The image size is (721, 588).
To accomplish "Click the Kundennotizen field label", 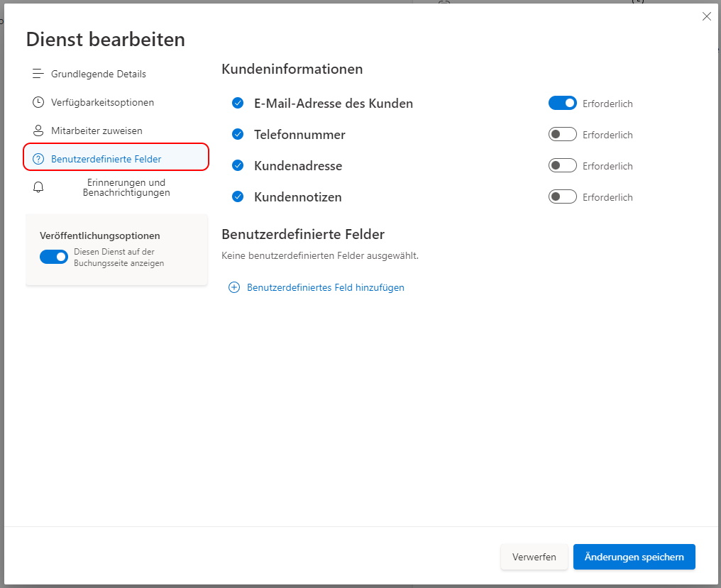I will click(298, 197).
